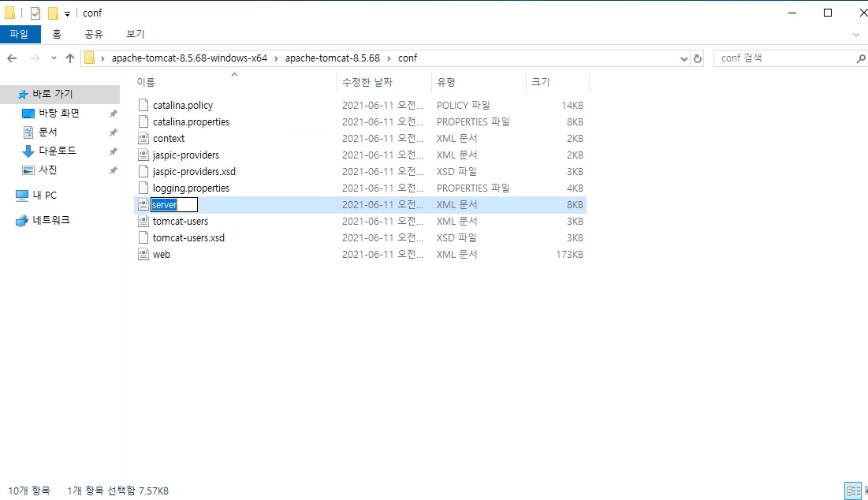The image size is (868, 500).
Task: Click the server XML file icon
Action: click(x=143, y=204)
